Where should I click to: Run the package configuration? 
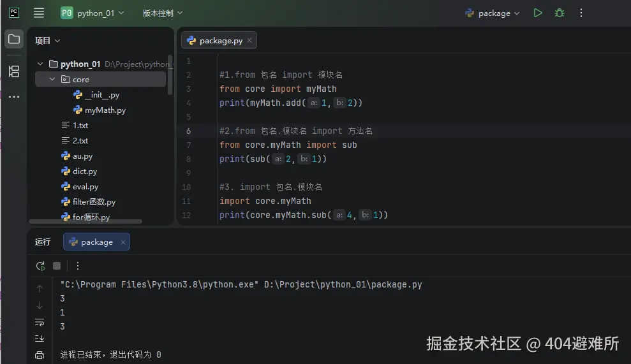point(538,13)
